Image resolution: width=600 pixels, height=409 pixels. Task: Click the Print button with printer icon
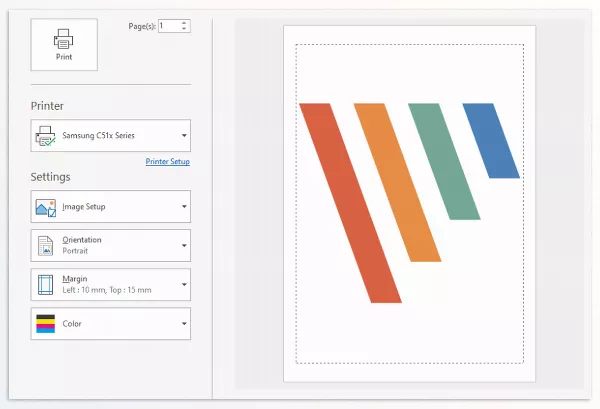pyautogui.click(x=63, y=44)
